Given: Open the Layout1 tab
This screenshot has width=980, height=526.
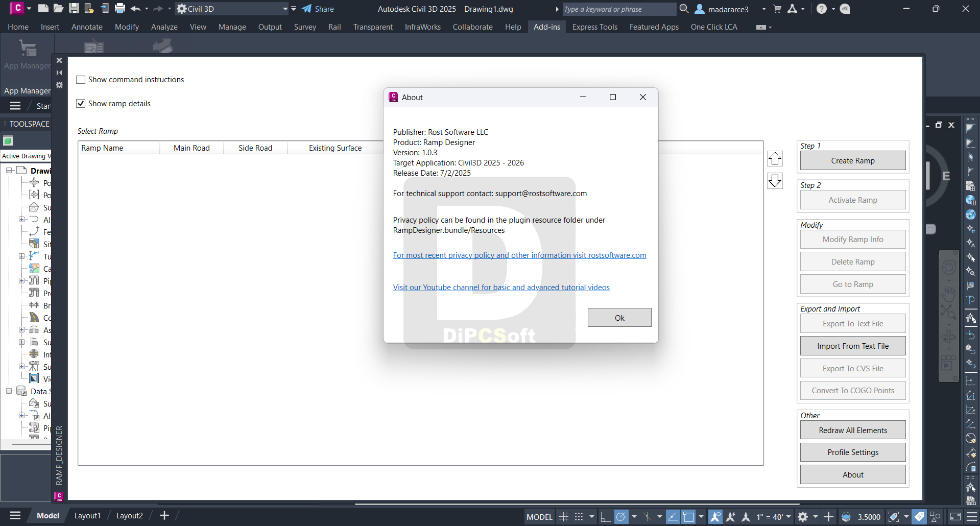Looking at the screenshot, I should tap(87, 516).
